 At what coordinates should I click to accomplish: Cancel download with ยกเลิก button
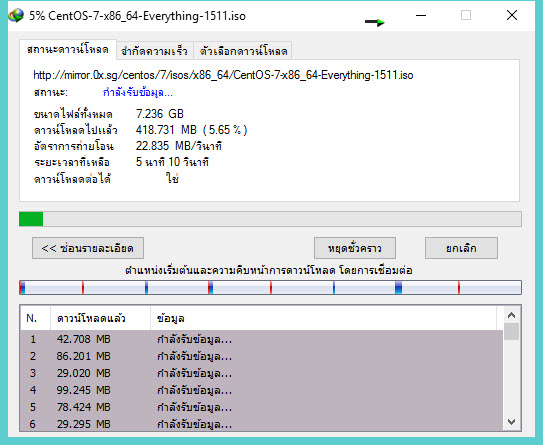point(461,248)
